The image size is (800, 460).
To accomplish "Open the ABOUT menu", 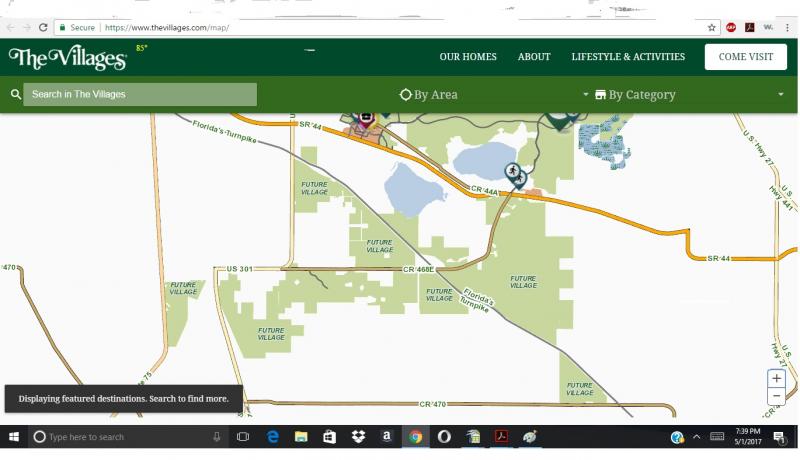I will (x=534, y=57).
